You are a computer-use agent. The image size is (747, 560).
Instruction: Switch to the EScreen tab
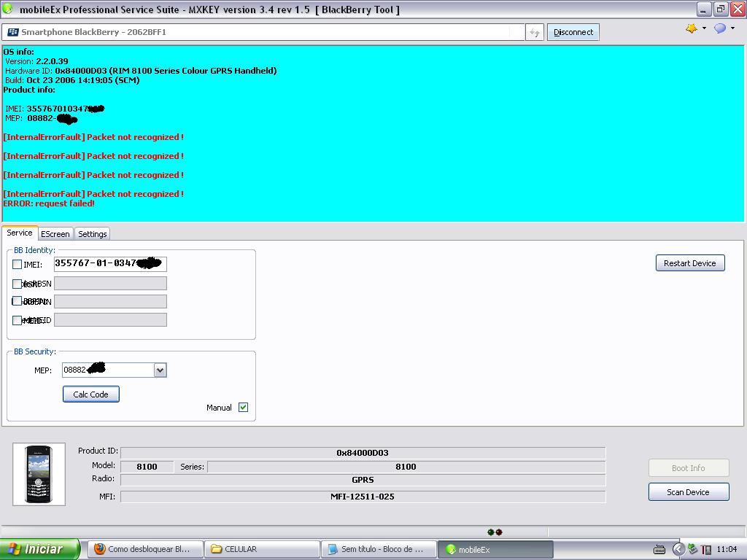[55, 234]
